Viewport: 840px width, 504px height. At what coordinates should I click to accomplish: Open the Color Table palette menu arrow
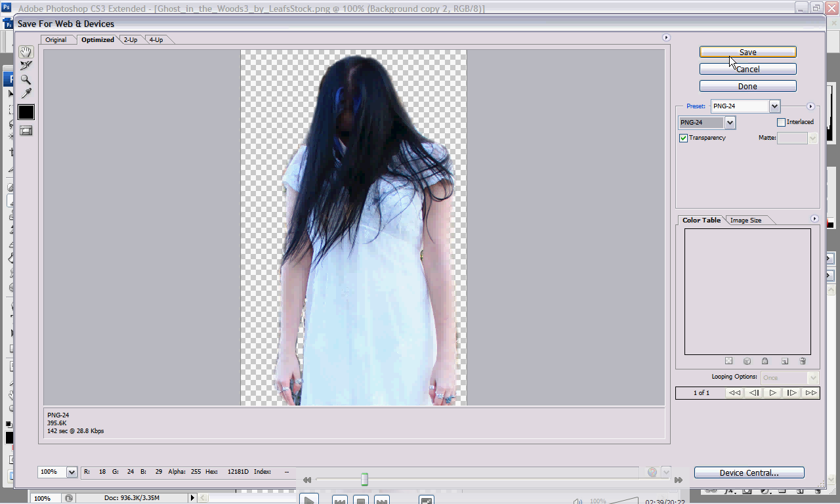(814, 219)
